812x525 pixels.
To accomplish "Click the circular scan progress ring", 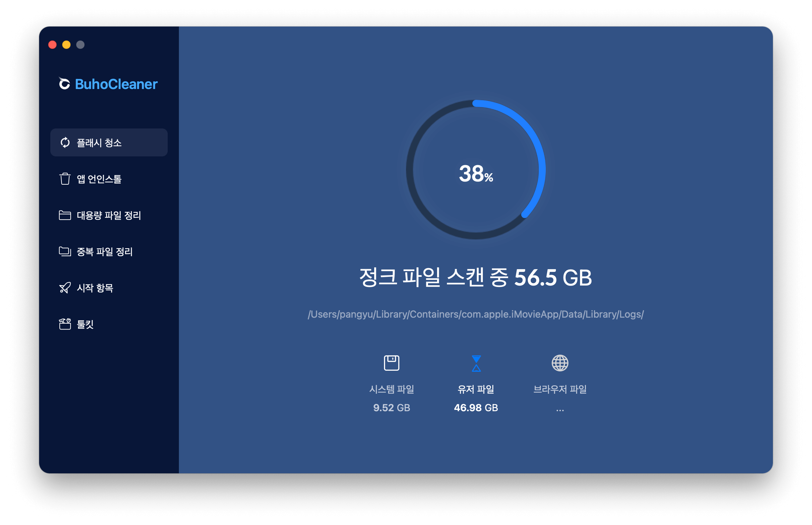I will pos(476,170).
